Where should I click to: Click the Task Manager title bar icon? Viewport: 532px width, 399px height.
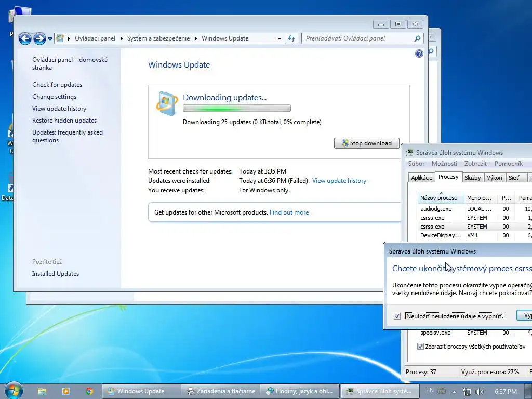[410, 152]
